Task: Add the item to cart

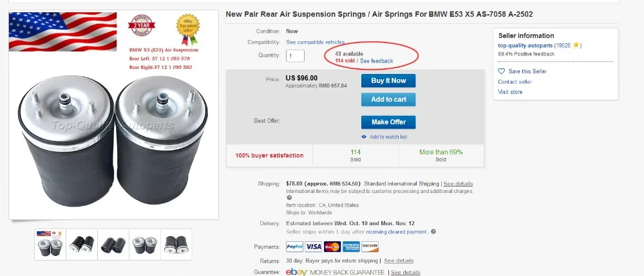Action: [x=388, y=99]
